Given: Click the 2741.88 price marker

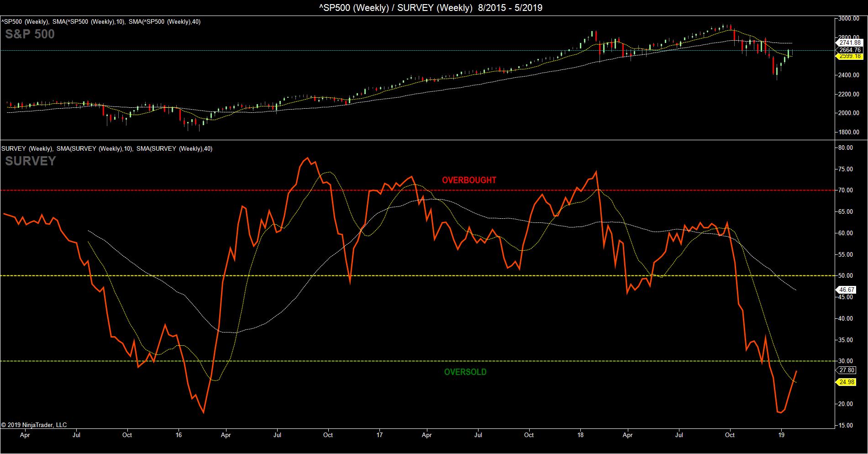Looking at the screenshot, I should [x=850, y=42].
